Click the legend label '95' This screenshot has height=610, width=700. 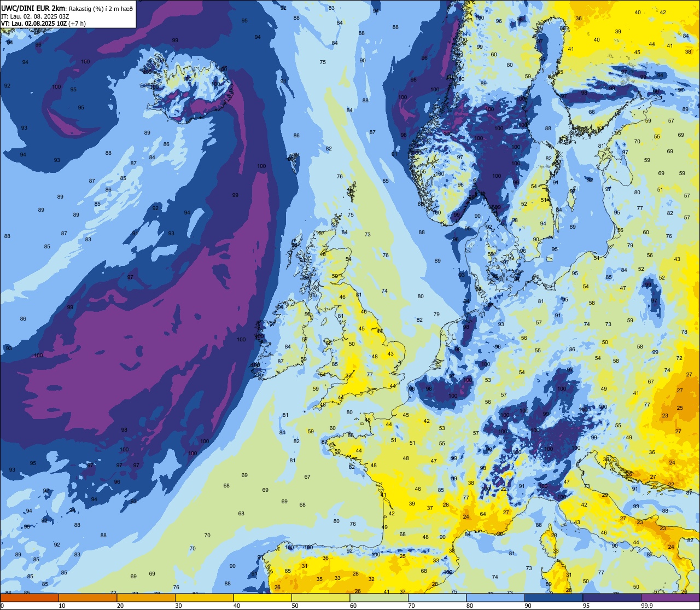[x=586, y=606]
